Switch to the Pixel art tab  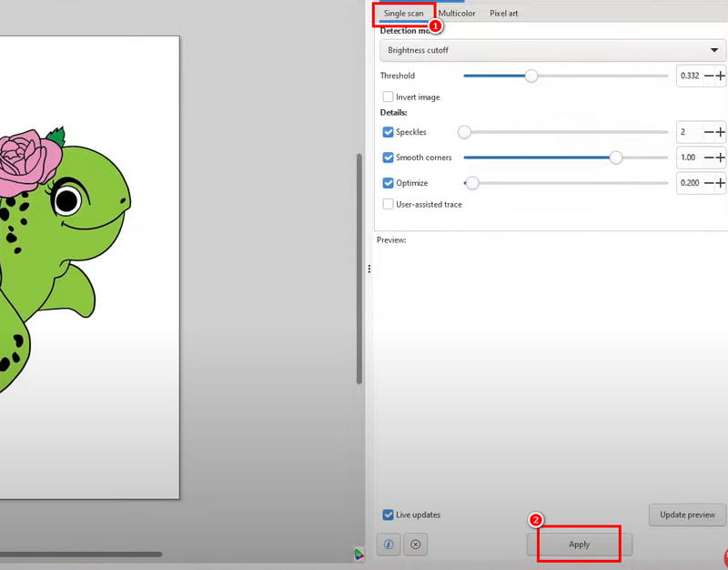pos(503,13)
